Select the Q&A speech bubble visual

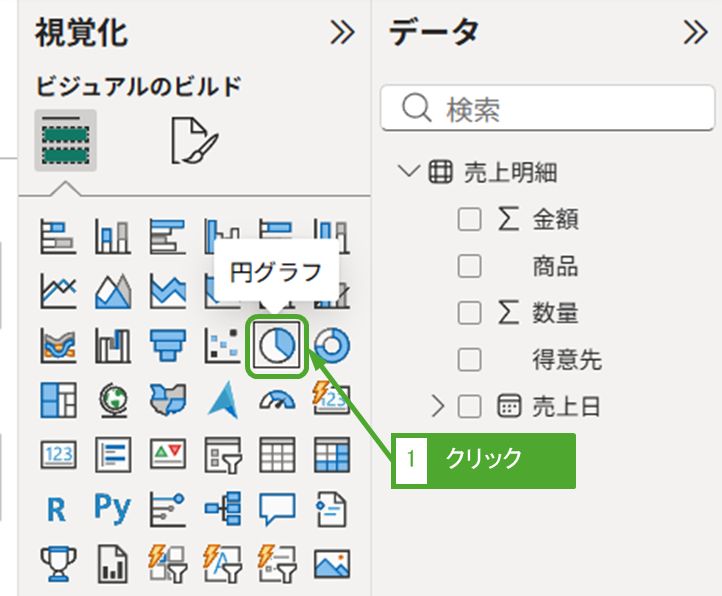[x=277, y=508]
